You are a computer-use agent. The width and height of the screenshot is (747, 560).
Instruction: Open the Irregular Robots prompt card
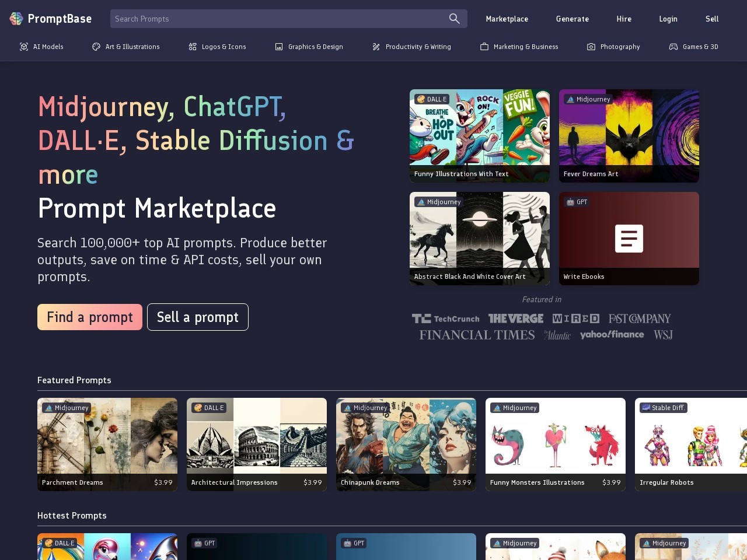691,444
